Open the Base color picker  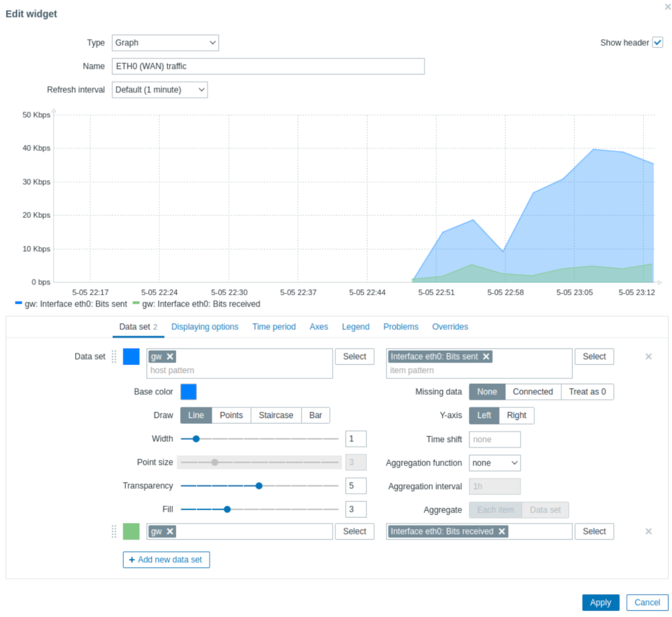point(189,392)
